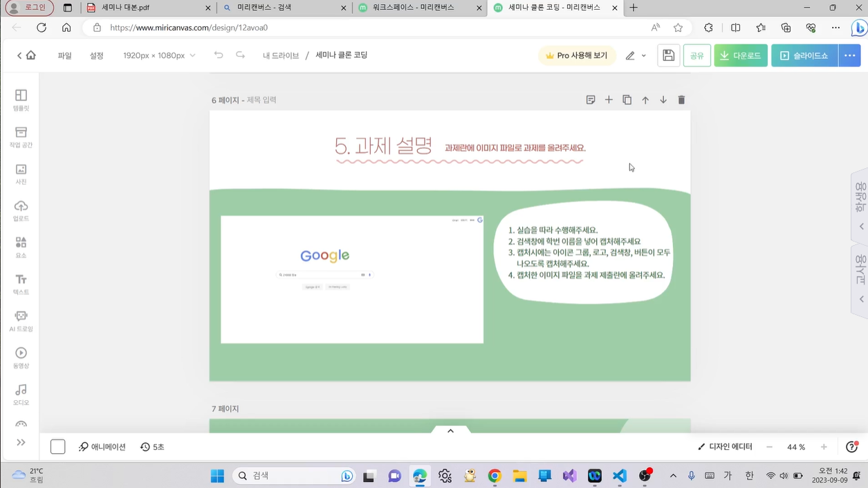Expand the page list chevron at bottom
868x488 pixels.
pyautogui.click(x=450, y=431)
